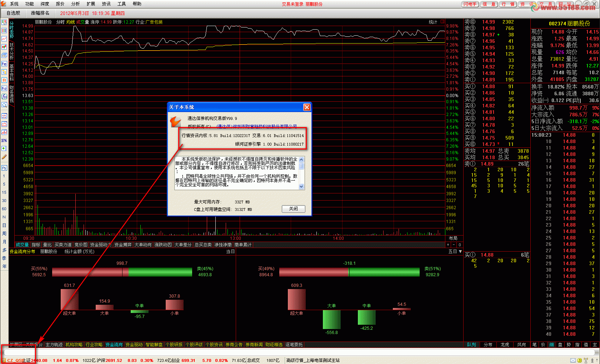The width and height of the screenshot is (600, 364).
Task: Select the 1-minute period button in left toolbar
Action: (4, 176)
